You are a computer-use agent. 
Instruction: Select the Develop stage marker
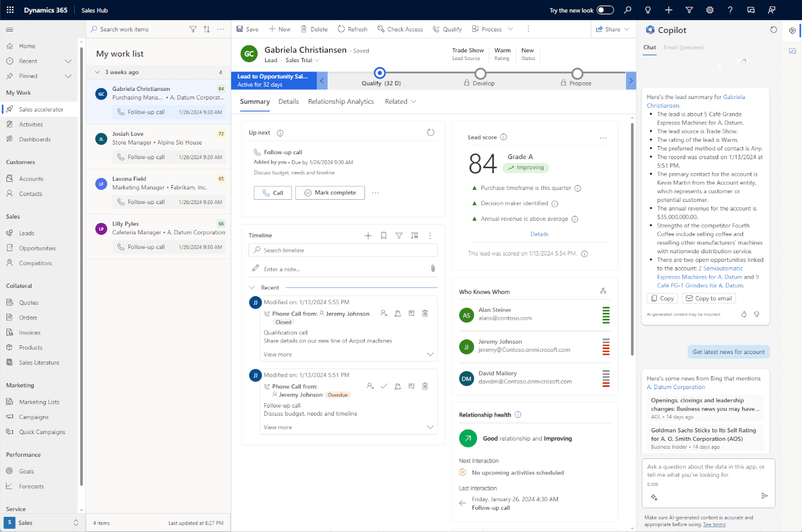coord(480,73)
